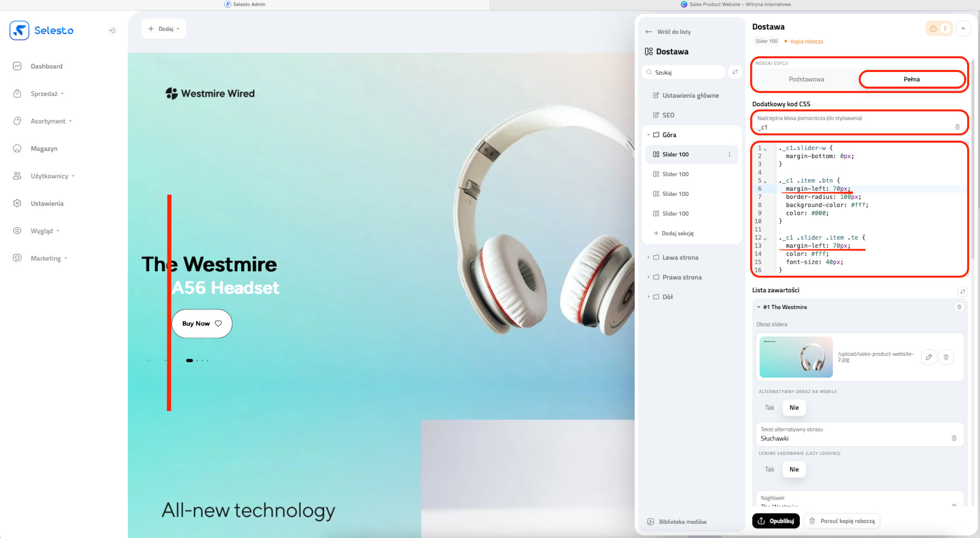
Task: Click the Wygląd eye icon
Action: click(x=17, y=231)
